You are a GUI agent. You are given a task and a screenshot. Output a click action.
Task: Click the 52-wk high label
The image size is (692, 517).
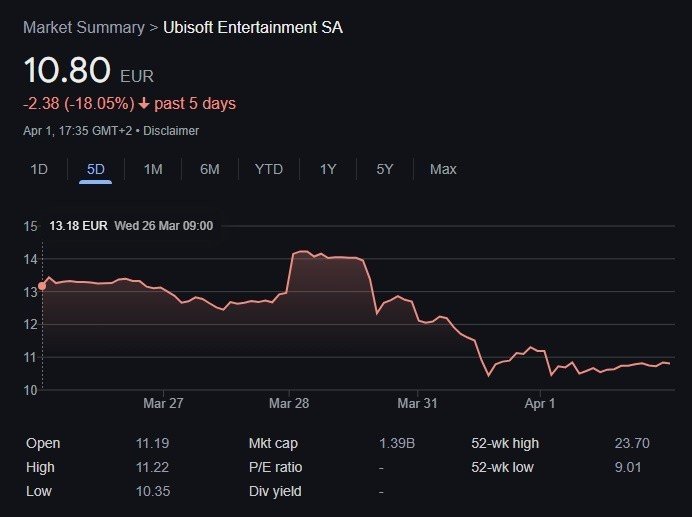pyautogui.click(x=505, y=443)
